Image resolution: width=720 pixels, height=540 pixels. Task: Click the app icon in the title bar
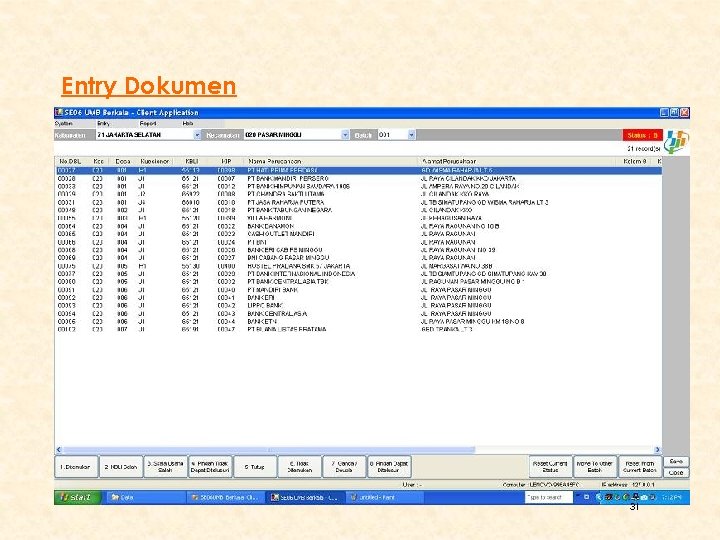[59, 112]
